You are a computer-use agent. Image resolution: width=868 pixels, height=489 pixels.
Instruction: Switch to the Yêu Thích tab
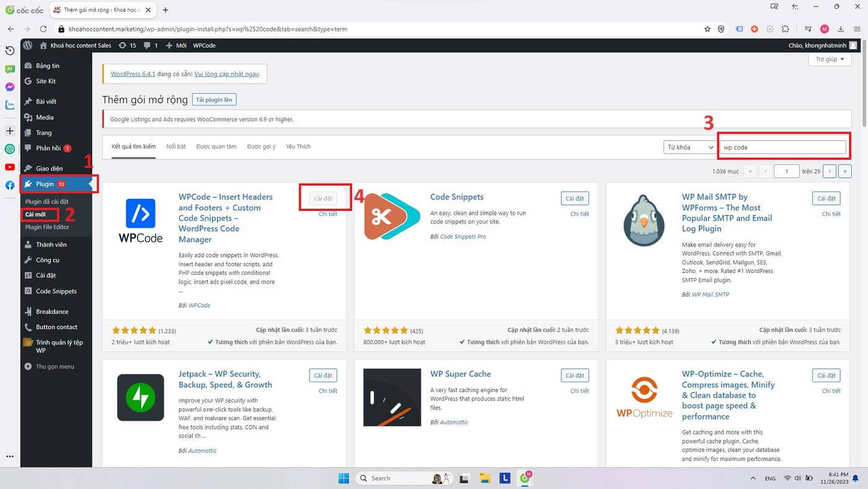pyautogui.click(x=298, y=146)
